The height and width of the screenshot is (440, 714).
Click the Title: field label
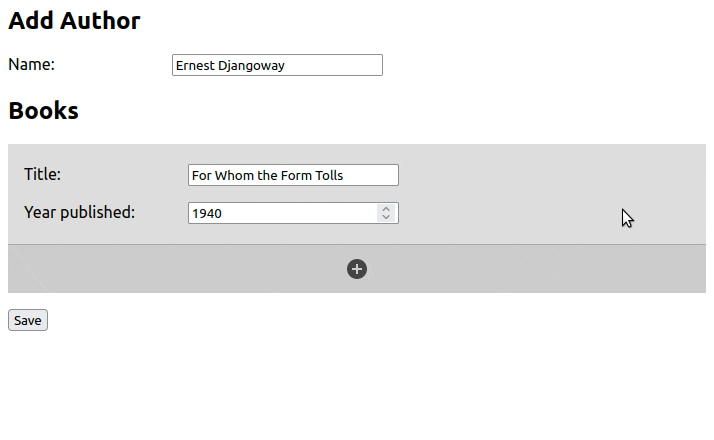click(42, 174)
